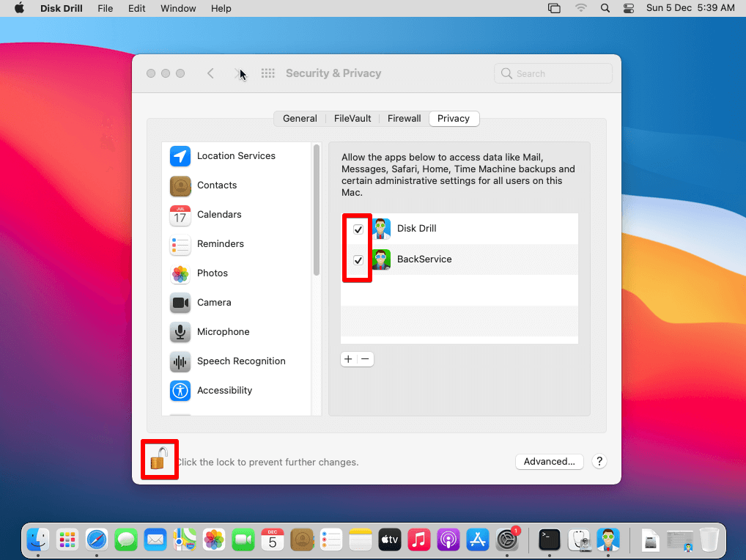
Task: Add an app with the plus button
Action: tap(348, 359)
